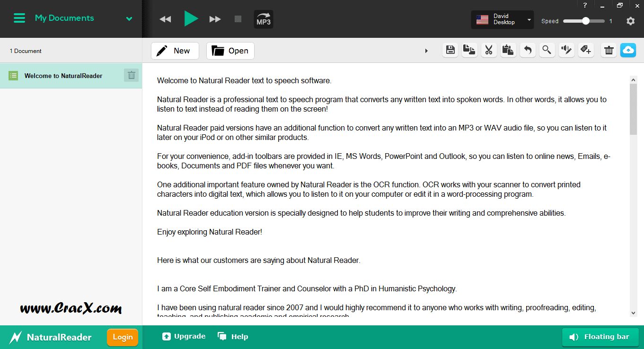
Task: Open the hamburger menu beside My Documents
Action: coord(19,18)
